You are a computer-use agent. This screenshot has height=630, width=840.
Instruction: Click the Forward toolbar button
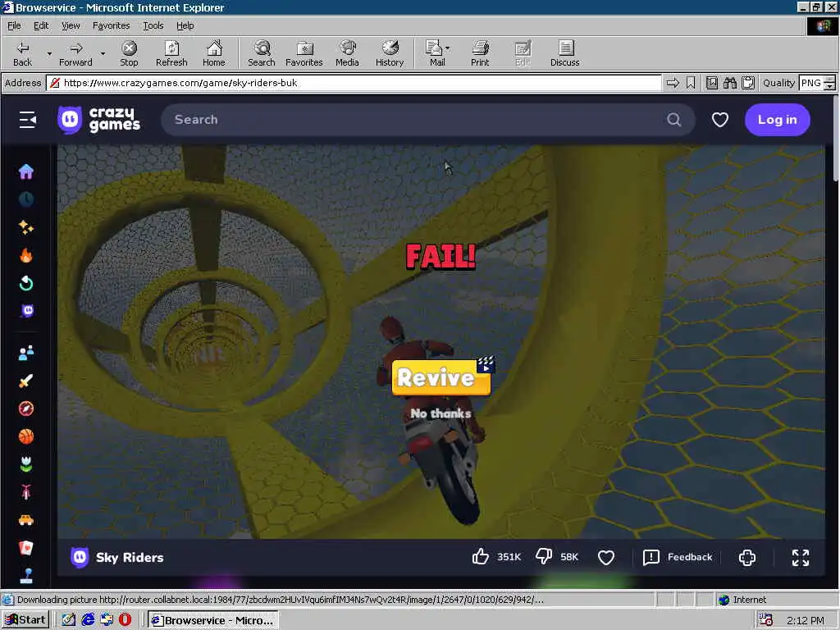[75, 53]
